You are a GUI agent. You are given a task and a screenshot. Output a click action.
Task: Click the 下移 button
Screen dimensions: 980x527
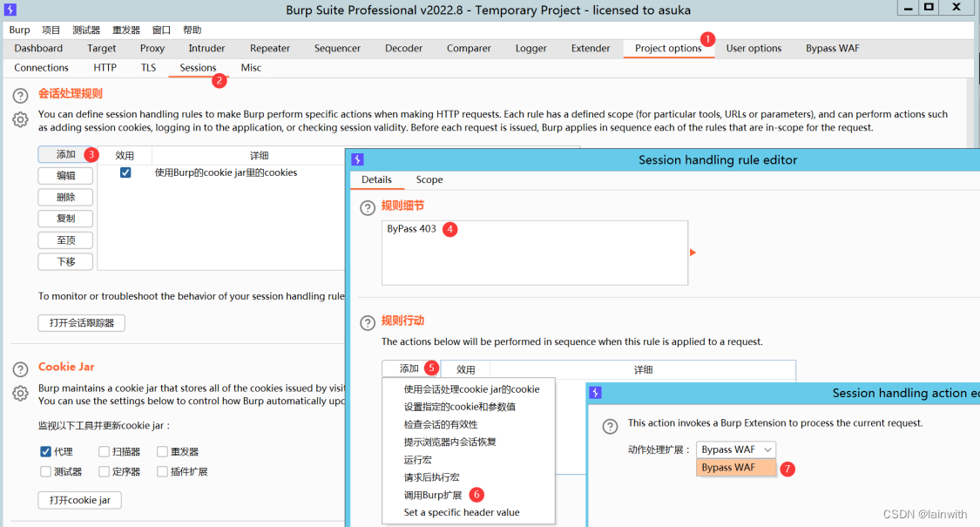click(x=65, y=261)
